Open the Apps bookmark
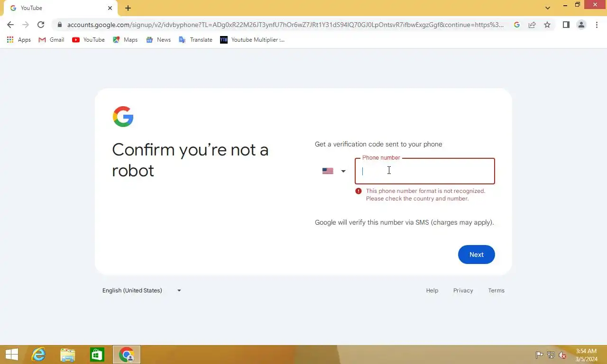Viewport: 607px width, 364px height. (x=19, y=40)
